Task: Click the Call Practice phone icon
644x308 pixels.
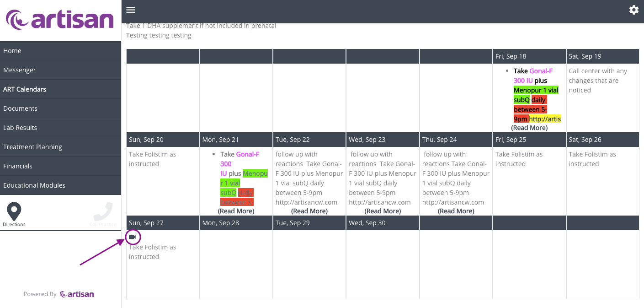Action: [103, 211]
